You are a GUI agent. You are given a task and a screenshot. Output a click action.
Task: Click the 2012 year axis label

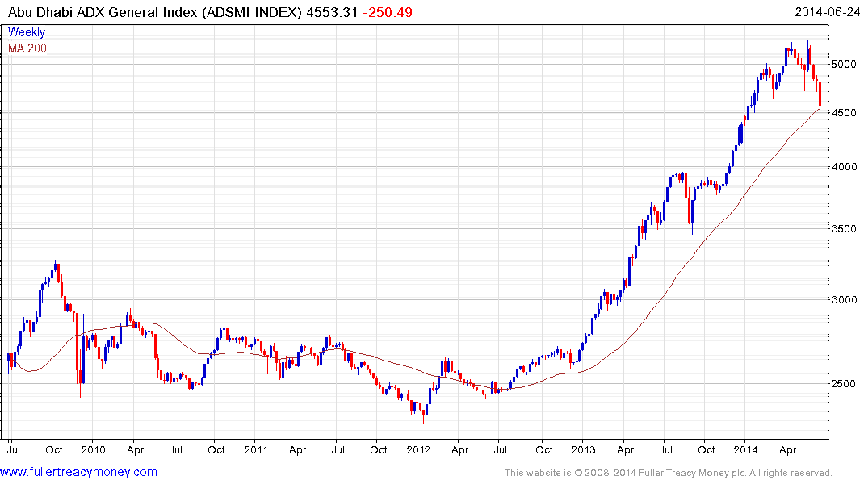(x=418, y=449)
